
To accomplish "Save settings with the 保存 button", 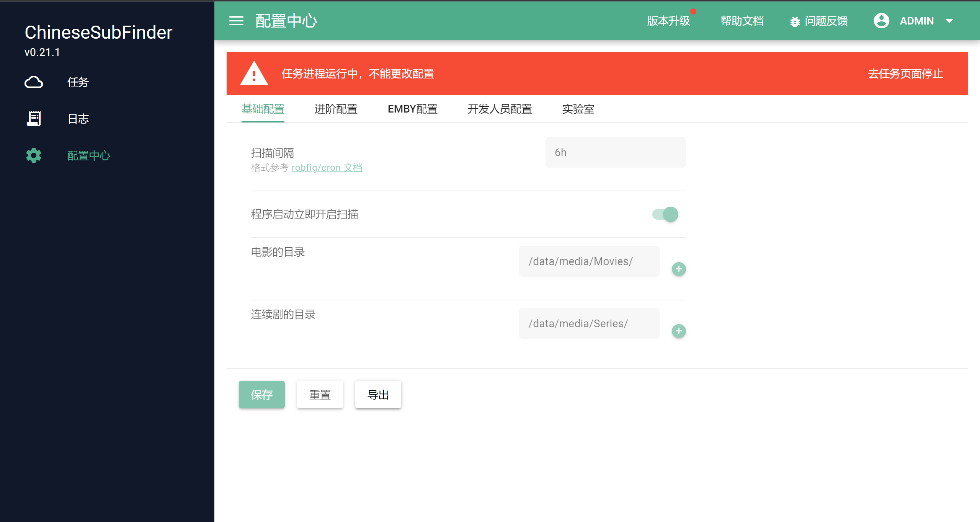I will [x=261, y=395].
